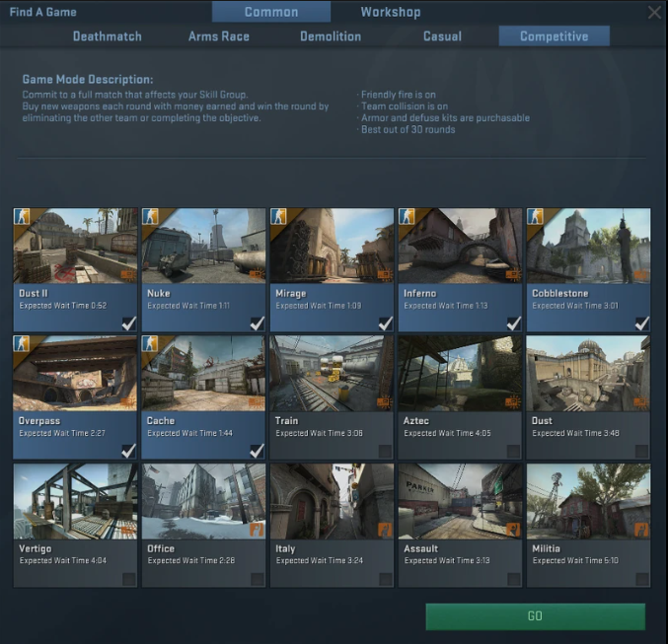Enable the Aztec map checkbox

coord(513,452)
